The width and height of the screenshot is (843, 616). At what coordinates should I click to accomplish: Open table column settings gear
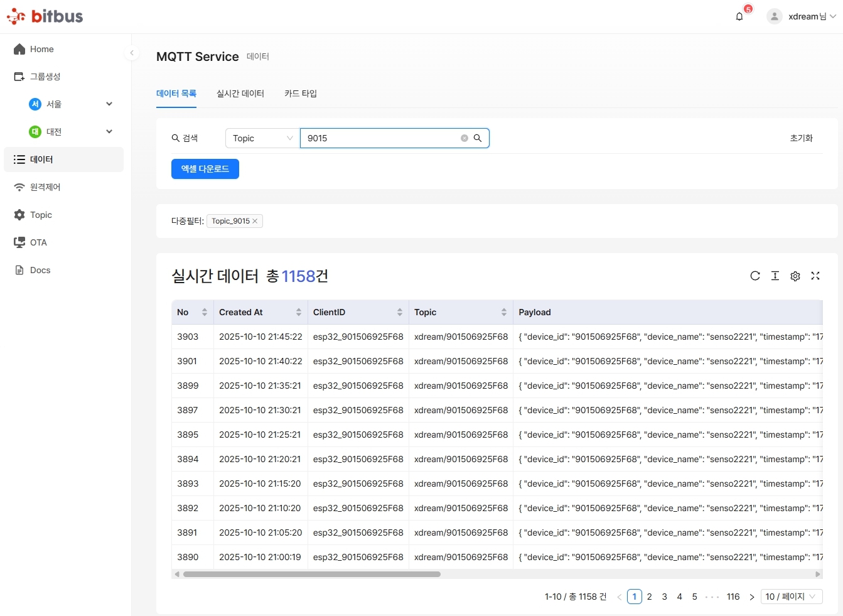point(795,276)
